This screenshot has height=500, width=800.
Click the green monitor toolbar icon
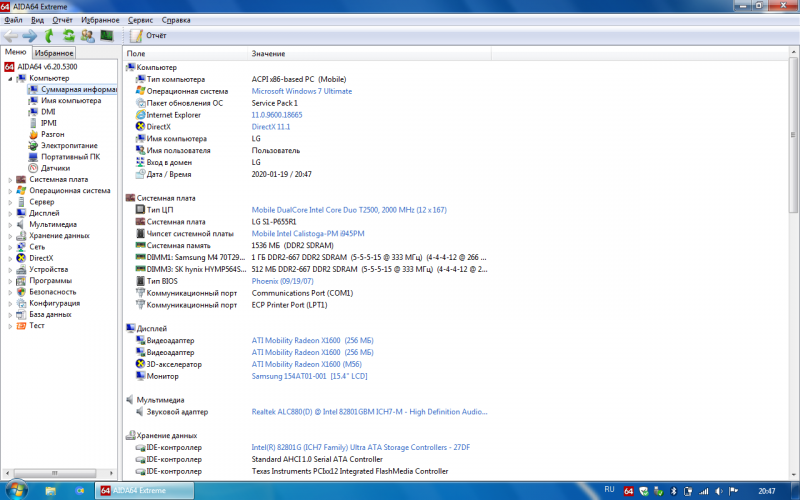tap(107, 36)
